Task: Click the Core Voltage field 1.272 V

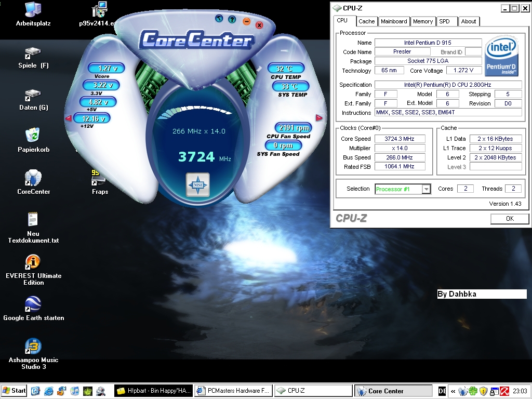Action: pyautogui.click(x=463, y=70)
